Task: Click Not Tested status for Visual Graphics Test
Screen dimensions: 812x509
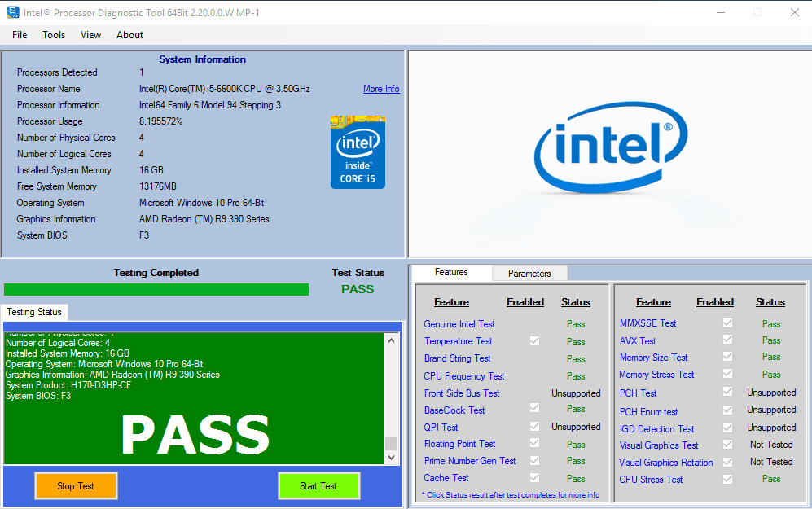Action: tap(771, 445)
